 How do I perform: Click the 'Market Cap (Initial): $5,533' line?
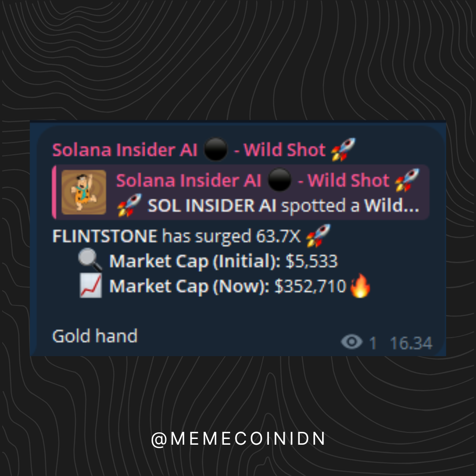(223, 261)
